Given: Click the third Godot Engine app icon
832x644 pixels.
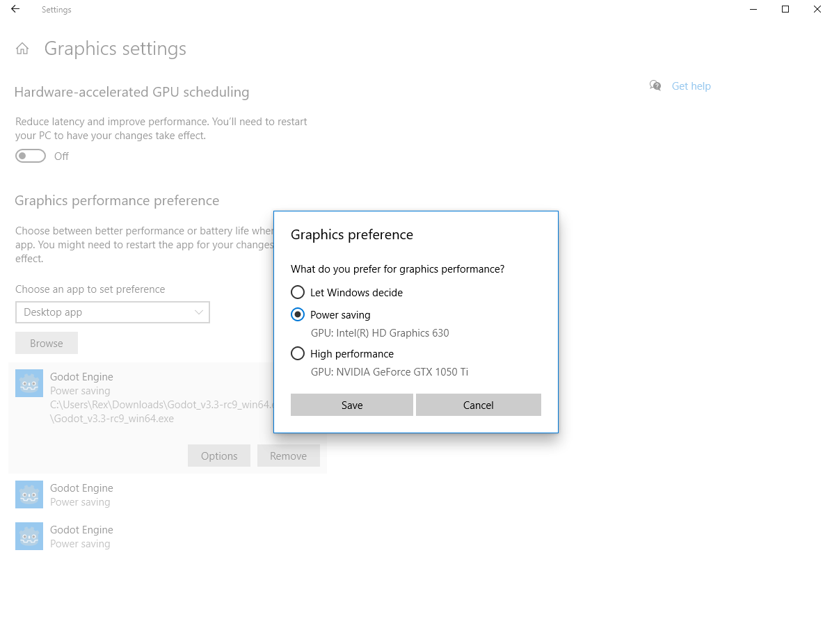Looking at the screenshot, I should (x=29, y=536).
